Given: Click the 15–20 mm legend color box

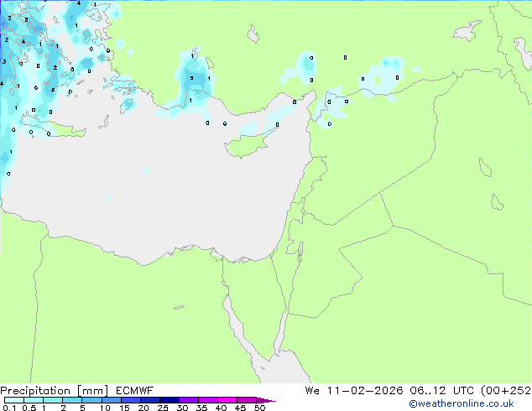Looking at the screenshot, I should (131, 400).
